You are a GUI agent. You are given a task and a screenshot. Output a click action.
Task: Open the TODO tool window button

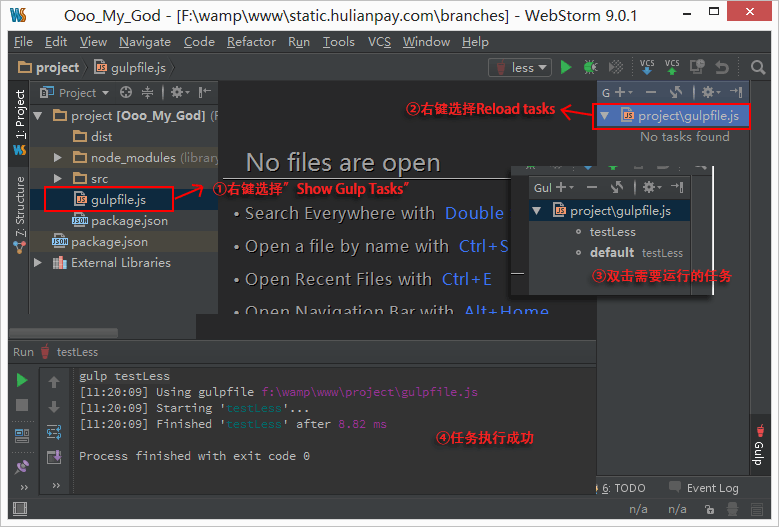point(623,488)
